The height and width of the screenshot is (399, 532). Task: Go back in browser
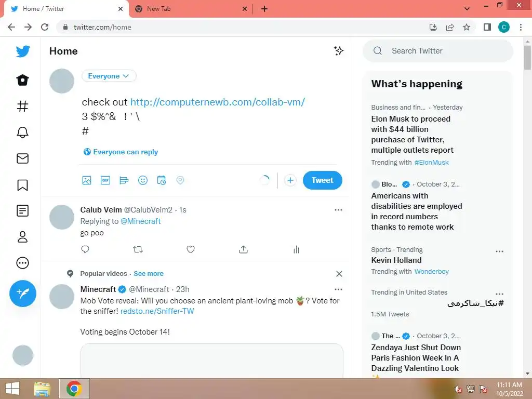[11, 27]
